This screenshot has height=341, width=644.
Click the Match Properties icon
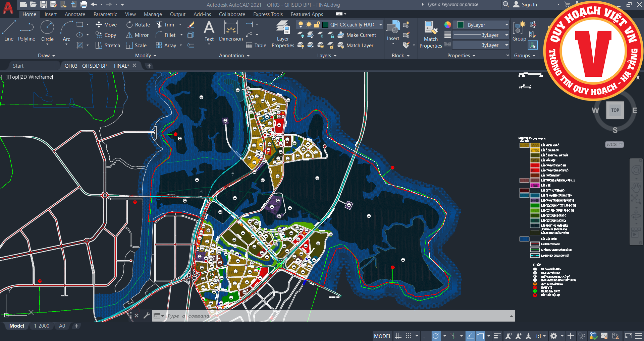click(431, 34)
